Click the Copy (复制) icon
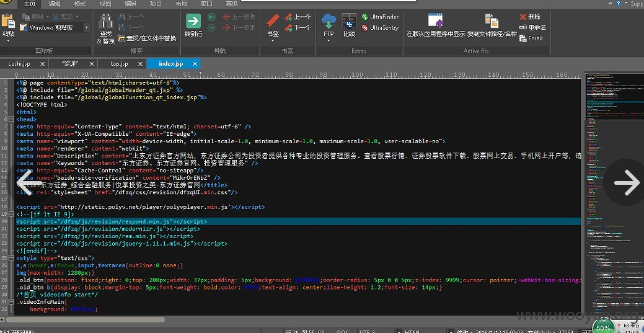Image resolution: width=644 pixels, height=333 pixels. pos(26,17)
